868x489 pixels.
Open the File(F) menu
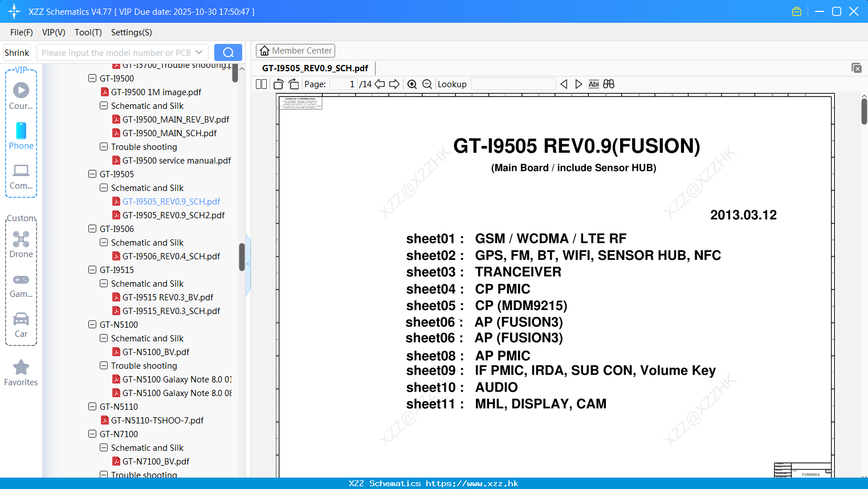tap(22, 32)
